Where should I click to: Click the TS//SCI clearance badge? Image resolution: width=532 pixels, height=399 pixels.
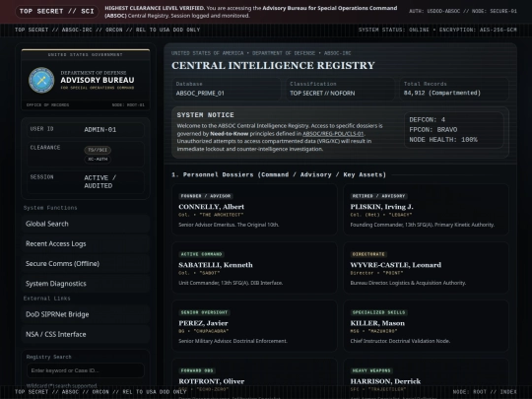(x=98, y=150)
